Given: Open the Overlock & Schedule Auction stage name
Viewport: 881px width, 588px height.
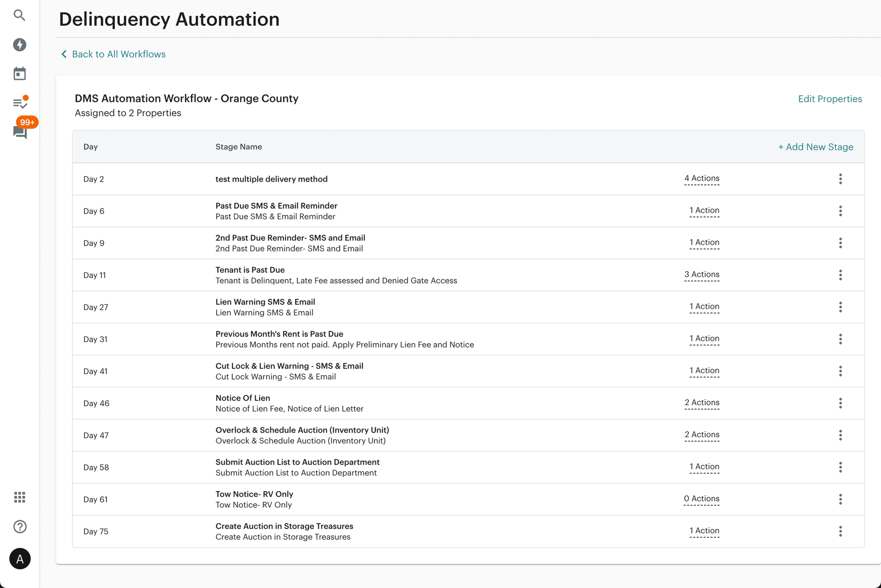Looking at the screenshot, I should [302, 430].
